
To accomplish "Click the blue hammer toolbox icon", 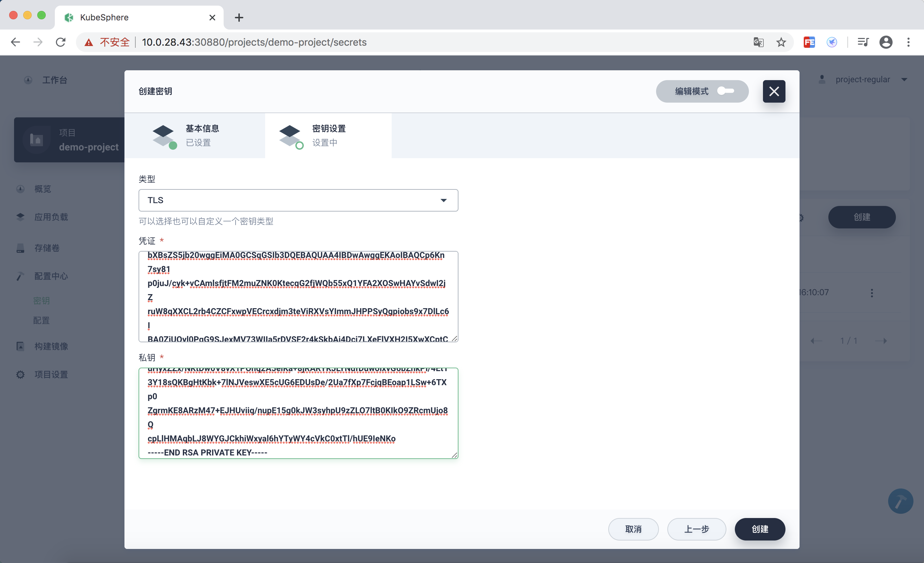I will coord(900,501).
